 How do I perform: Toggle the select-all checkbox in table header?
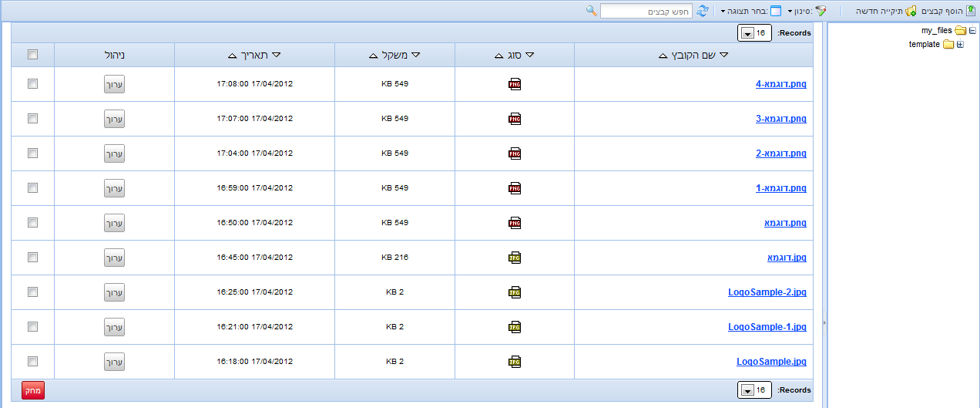tap(32, 55)
